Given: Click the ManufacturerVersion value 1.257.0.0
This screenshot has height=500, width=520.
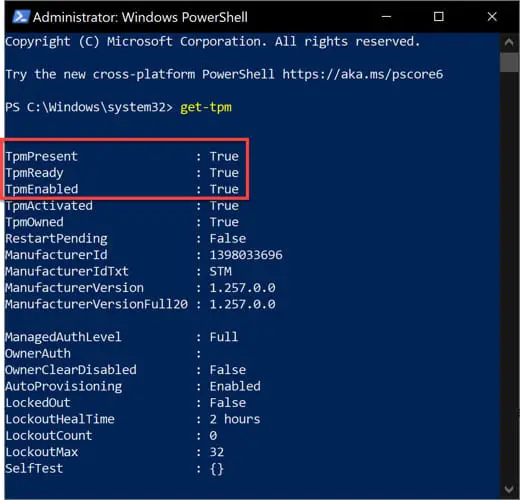Looking at the screenshot, I should [242, 288].
